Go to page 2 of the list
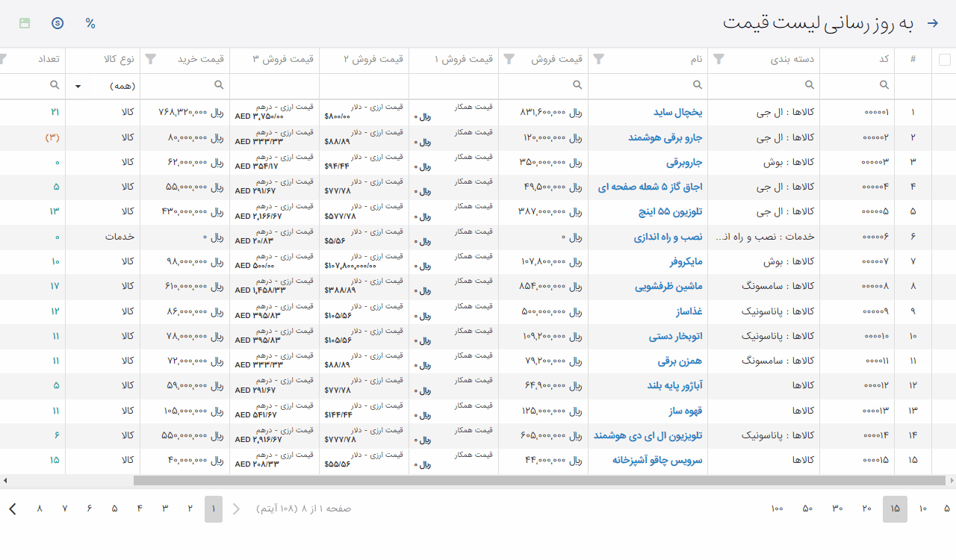Screen dimensions: 956x560 click(190, 508)
